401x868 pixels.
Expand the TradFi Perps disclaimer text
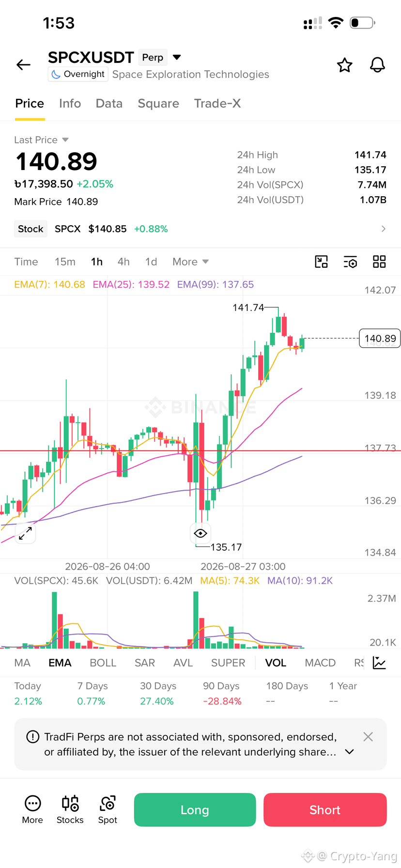click(349, 752)
